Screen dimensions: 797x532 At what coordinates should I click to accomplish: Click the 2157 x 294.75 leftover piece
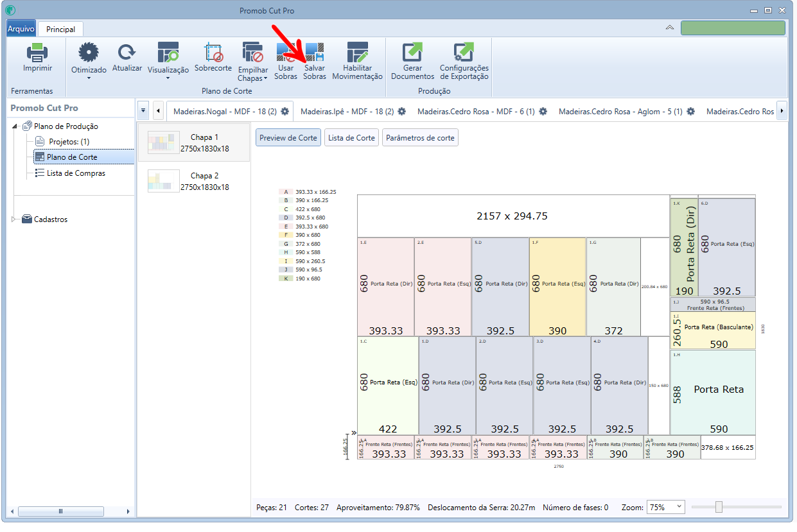coord(512,216)
